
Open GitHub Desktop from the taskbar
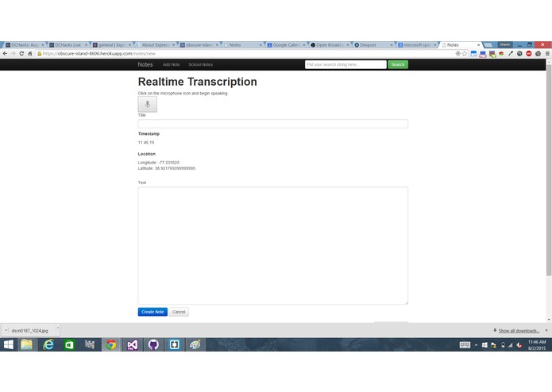coord(153,344)
